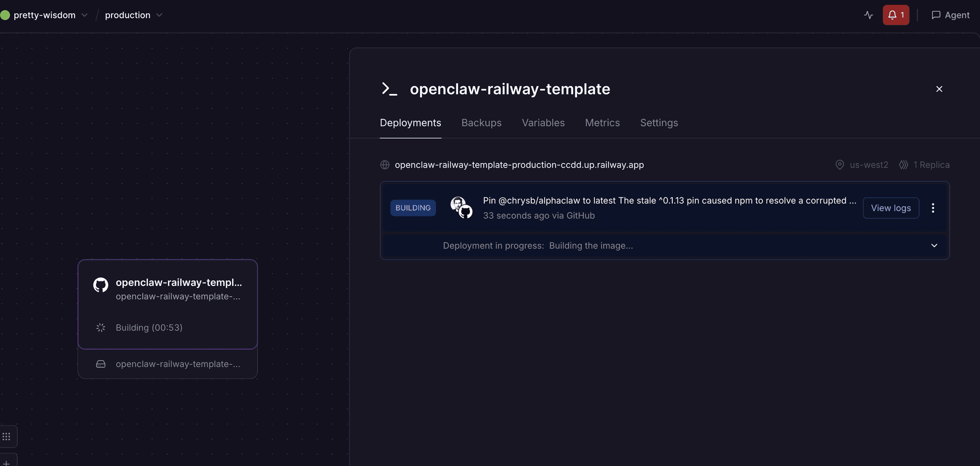View logs for the building deployment
This screenshot has height=466, width=980.
891,208
